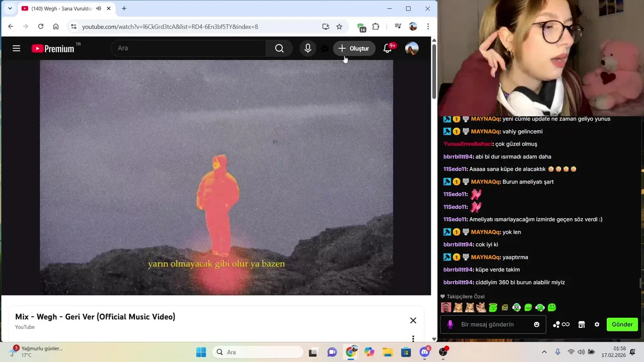Image resolution: width=644 pixels, height=362 pixels.
Task: Select the last green smiley emote
Action: pos(552,307)
